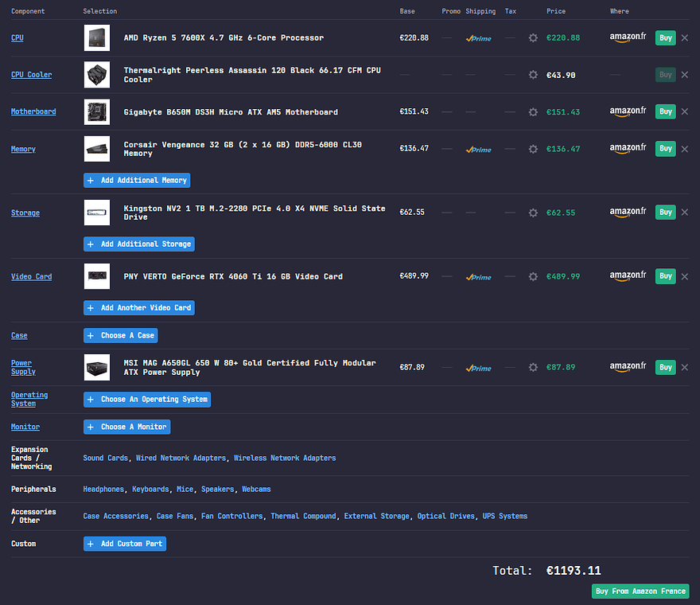Viewport: 700px width, 605px height.
Task: Open price settings gear for the CPU row
Action: point(533,38)
